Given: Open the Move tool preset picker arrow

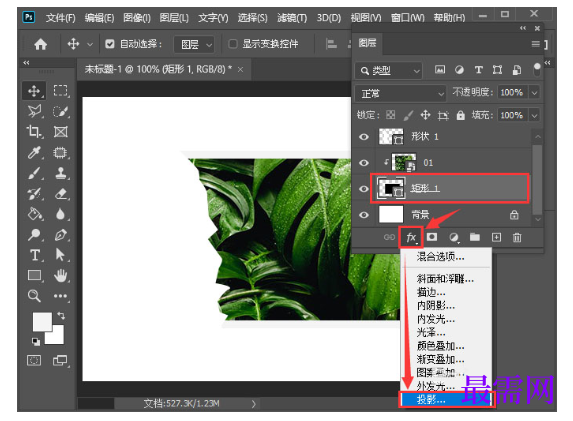Looking at the screenshot, I should tap(90, 45).
